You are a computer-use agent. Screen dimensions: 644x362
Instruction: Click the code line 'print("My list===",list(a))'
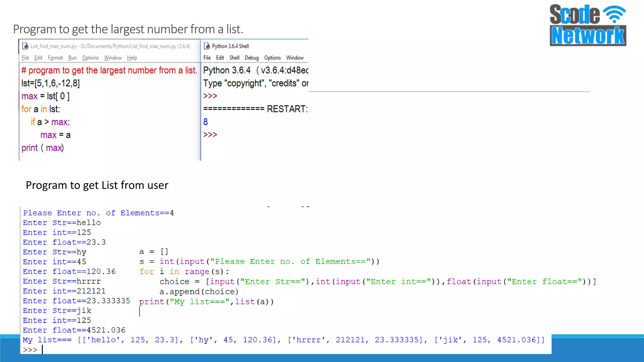[206, 302]
